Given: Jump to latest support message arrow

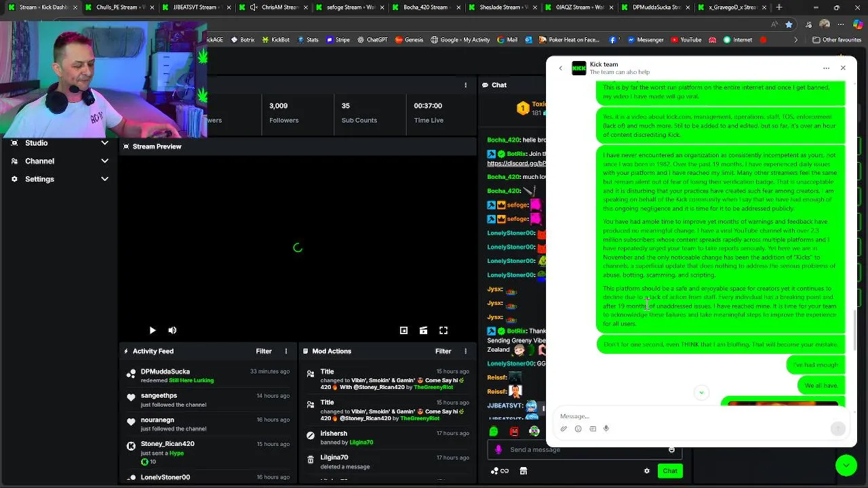Looking at the screenshot, I should [x=701, y=392].
